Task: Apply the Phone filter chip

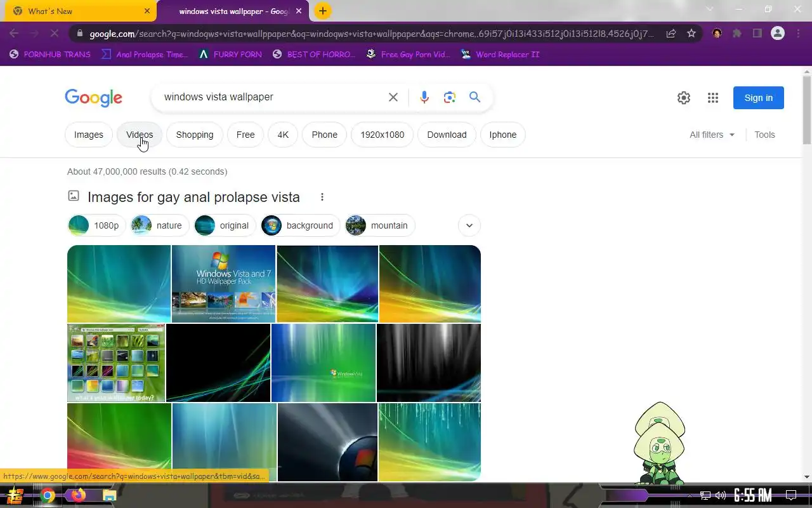Action: point(325,135)
